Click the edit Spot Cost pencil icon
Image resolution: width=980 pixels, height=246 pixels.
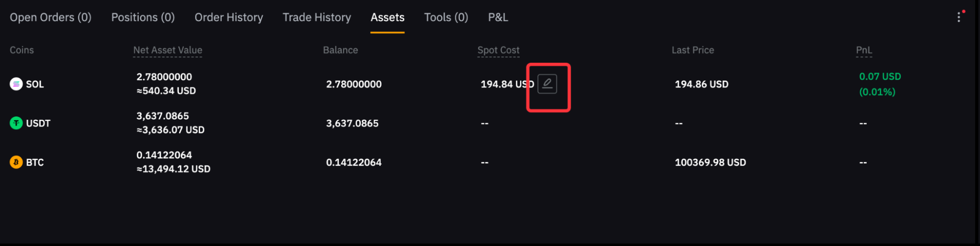[547, 84]
